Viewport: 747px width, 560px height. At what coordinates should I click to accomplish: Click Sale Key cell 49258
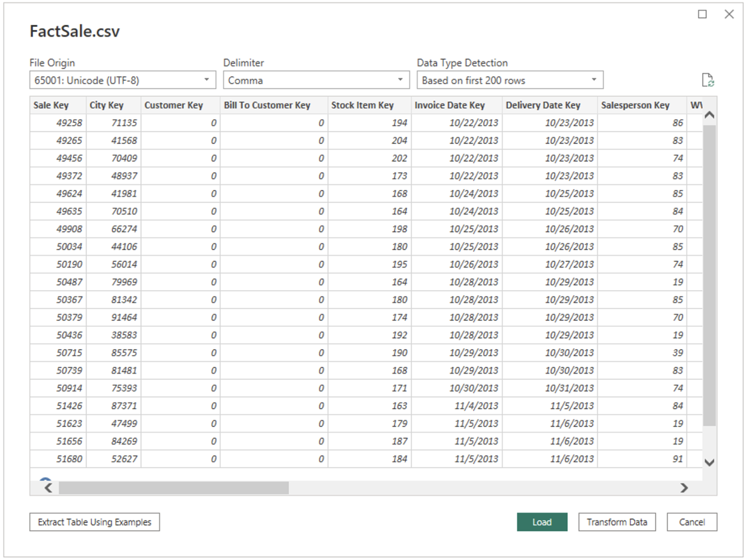[x=58, y=123]
